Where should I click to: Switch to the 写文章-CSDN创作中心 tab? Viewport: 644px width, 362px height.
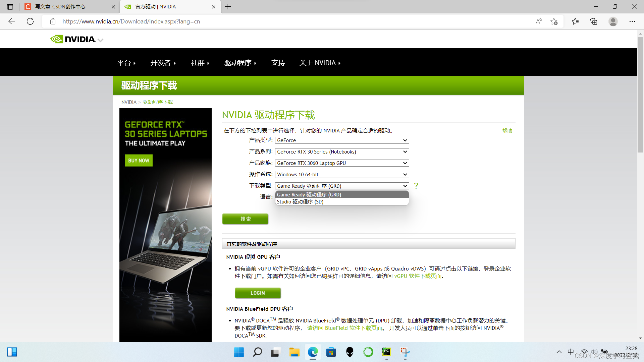click(60, 7)
